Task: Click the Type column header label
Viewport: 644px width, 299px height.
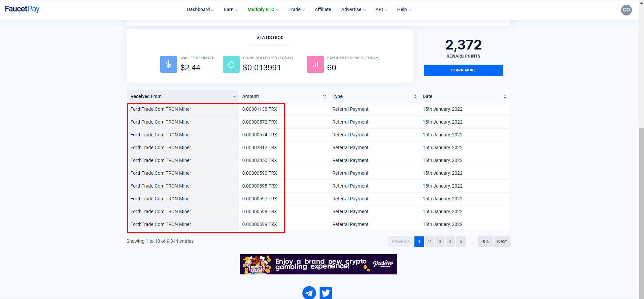Action: [x=337, y=96]
